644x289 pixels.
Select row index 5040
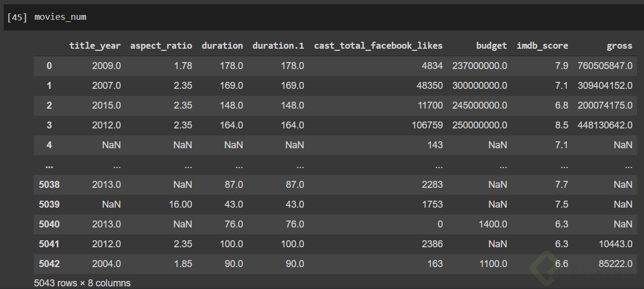49,224
